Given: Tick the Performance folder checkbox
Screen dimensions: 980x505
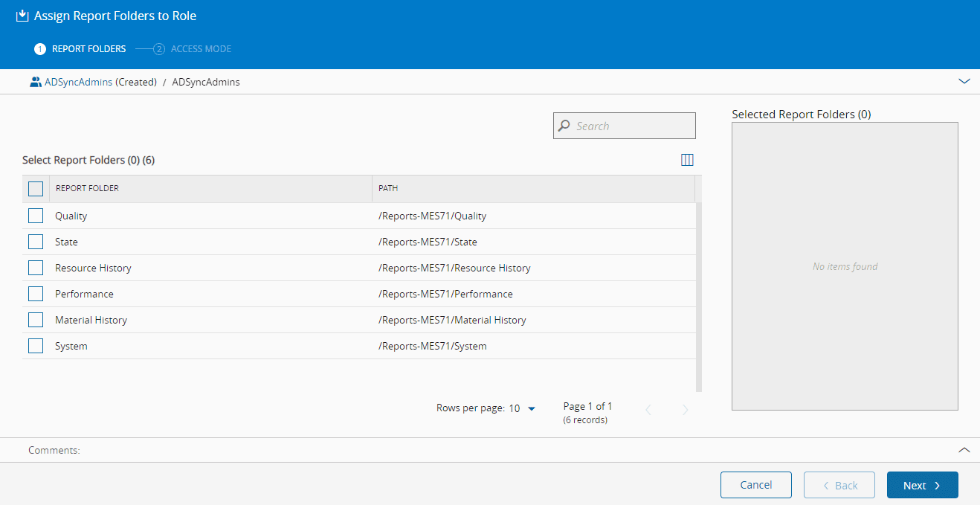Looking at the screenshot, I should pos(36,294).
